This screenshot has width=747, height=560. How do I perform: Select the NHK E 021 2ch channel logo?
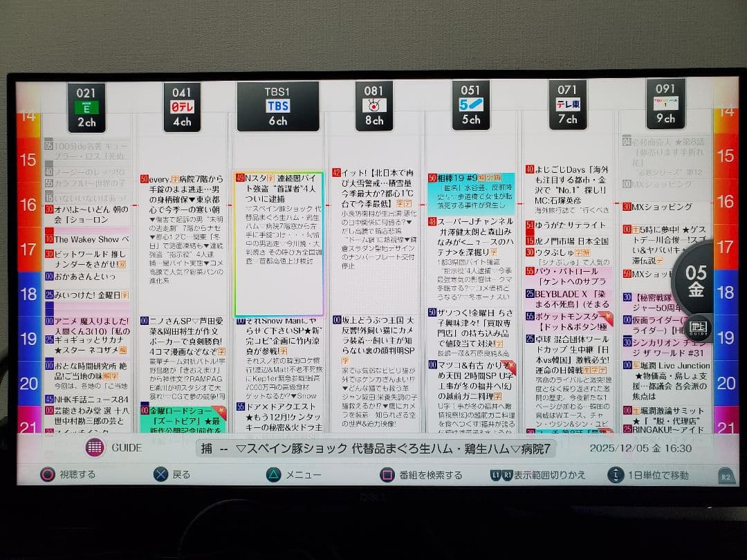(x=86, y=108)
